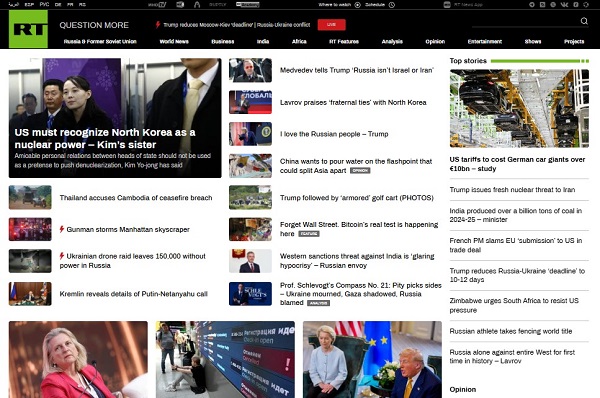Select the Entertainment menu item
600x398 pixels.
484,41
